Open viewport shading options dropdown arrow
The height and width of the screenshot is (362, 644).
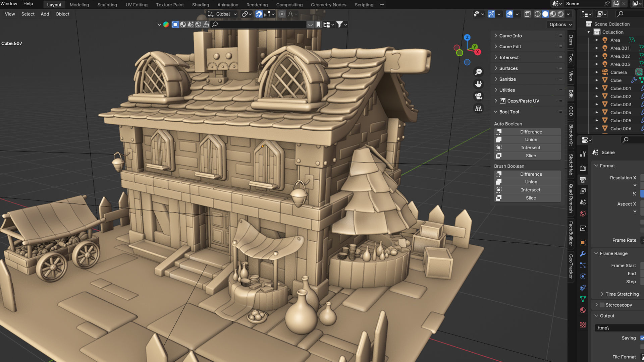pos(569,14)
